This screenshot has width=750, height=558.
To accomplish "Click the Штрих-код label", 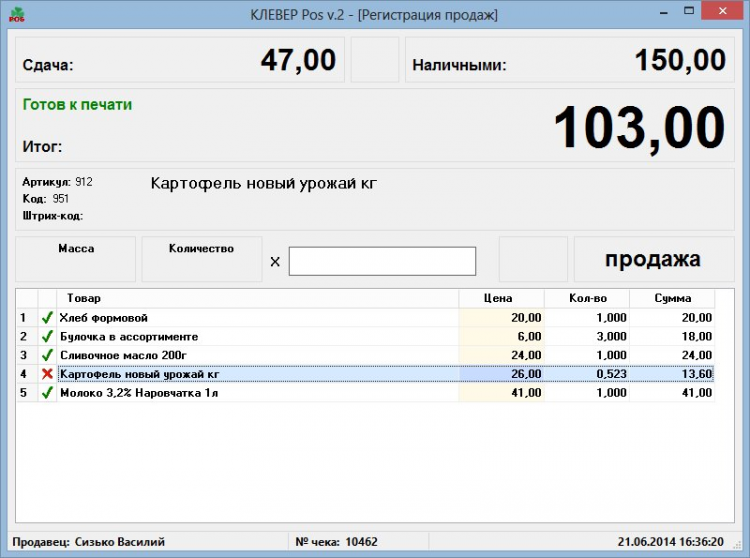I will [53, 216].
